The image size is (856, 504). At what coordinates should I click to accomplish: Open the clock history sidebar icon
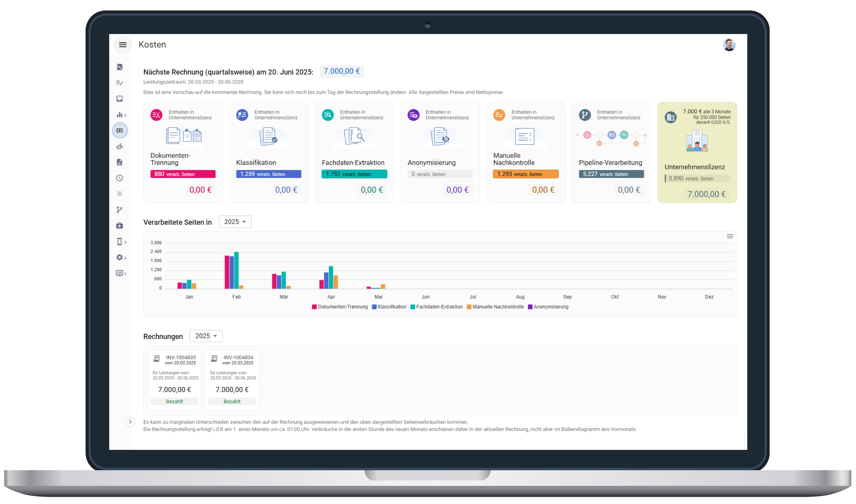click(x=120, y=178)
